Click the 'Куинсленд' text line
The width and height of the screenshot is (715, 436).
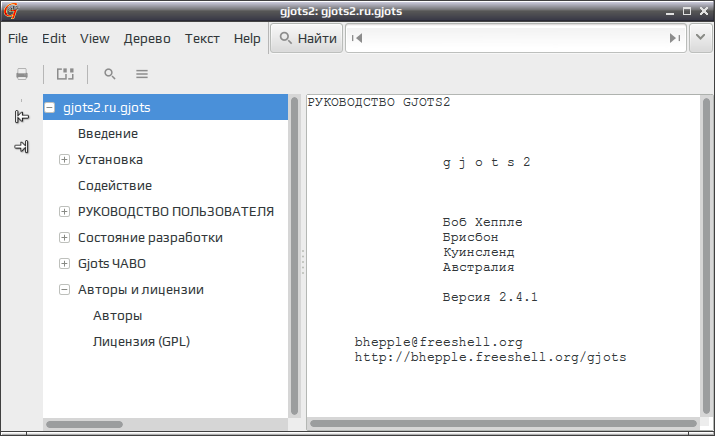478,252
